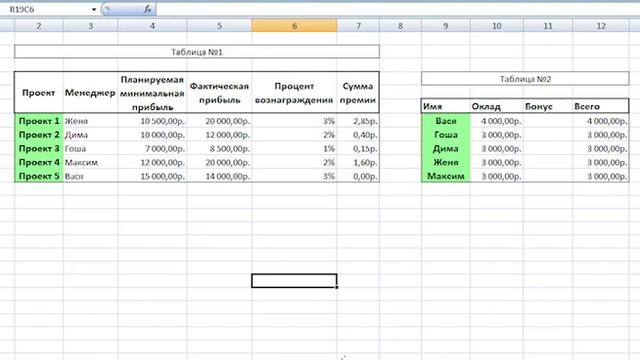
Task: Select manager 'Гоша' in Проект 3 row
Action: pyautogui.click(x=91, y=149)
